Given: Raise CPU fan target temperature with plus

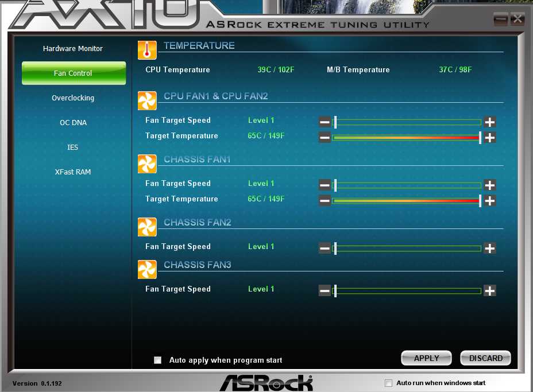Looking at the screenshot, I should (x=490, y=138).
